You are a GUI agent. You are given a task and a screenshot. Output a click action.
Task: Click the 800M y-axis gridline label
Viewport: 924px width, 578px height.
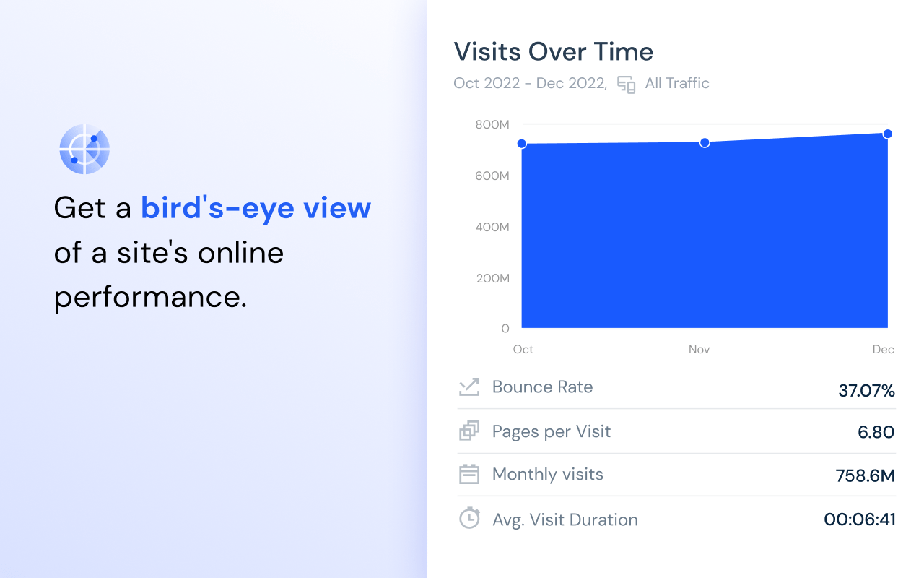point(492,123)
